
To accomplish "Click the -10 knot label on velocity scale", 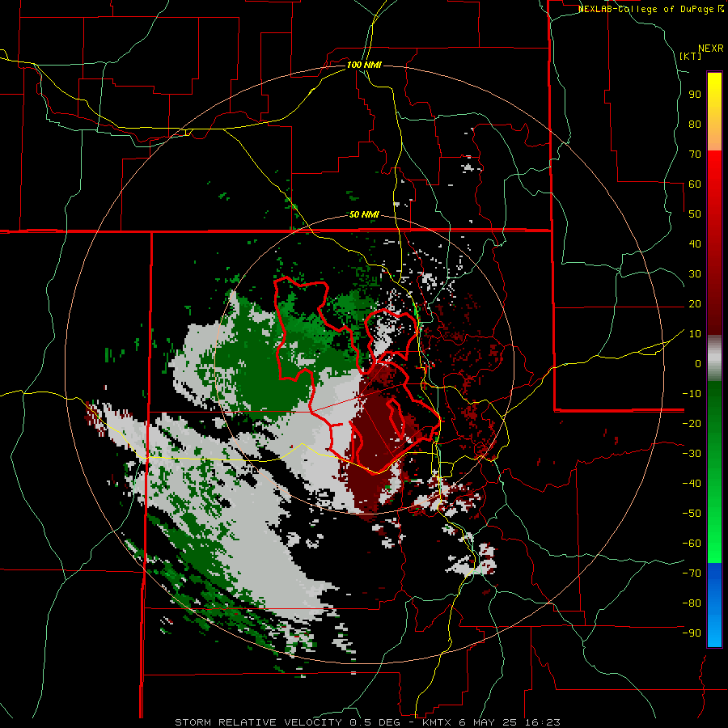I will click(x=692, y=394).
